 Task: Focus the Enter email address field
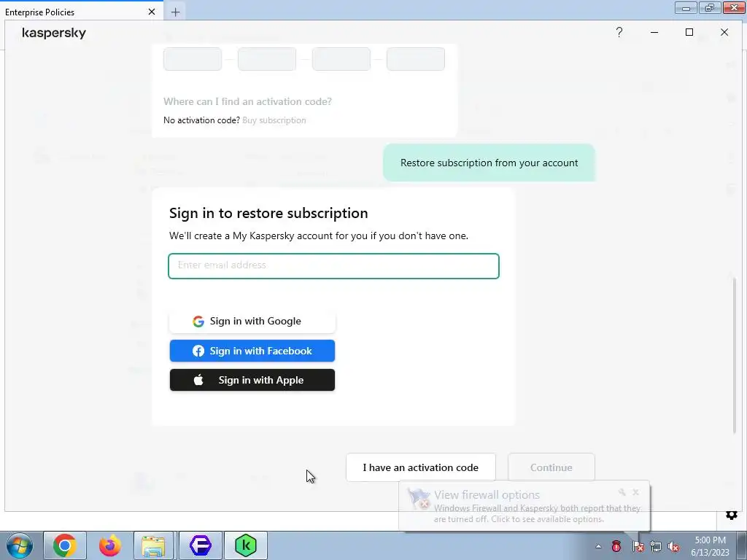click(333, 265)
